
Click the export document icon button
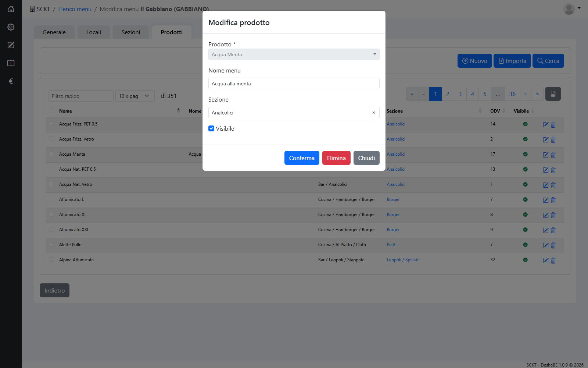coord(553,94)
